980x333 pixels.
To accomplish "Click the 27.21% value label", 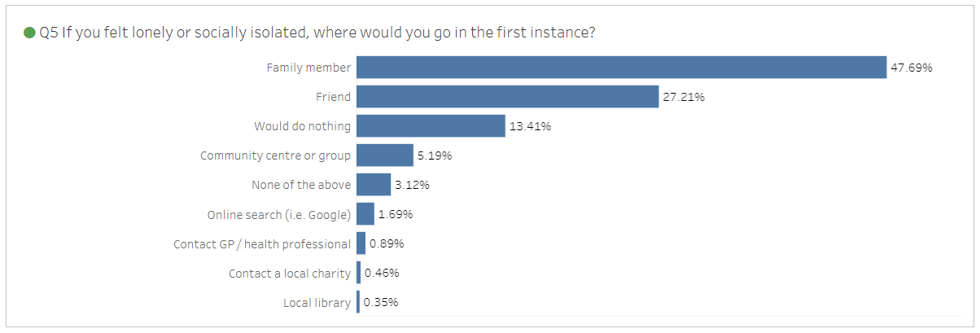I will 684,97.
